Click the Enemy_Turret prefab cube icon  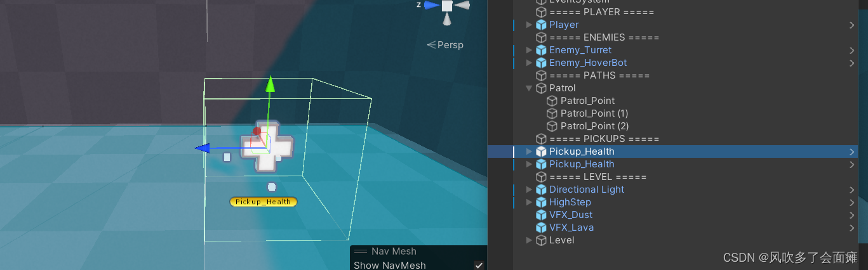[x=541, y=50]
